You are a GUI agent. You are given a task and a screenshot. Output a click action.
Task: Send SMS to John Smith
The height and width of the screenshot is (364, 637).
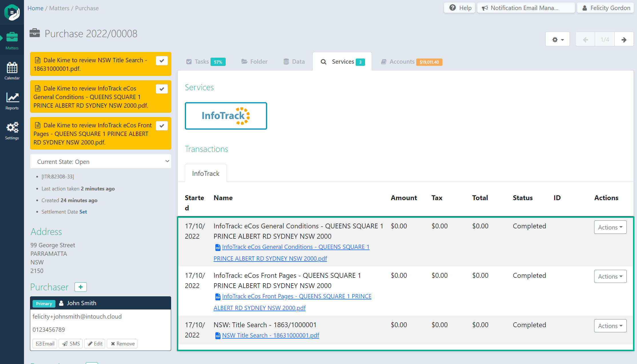point(71,344)
